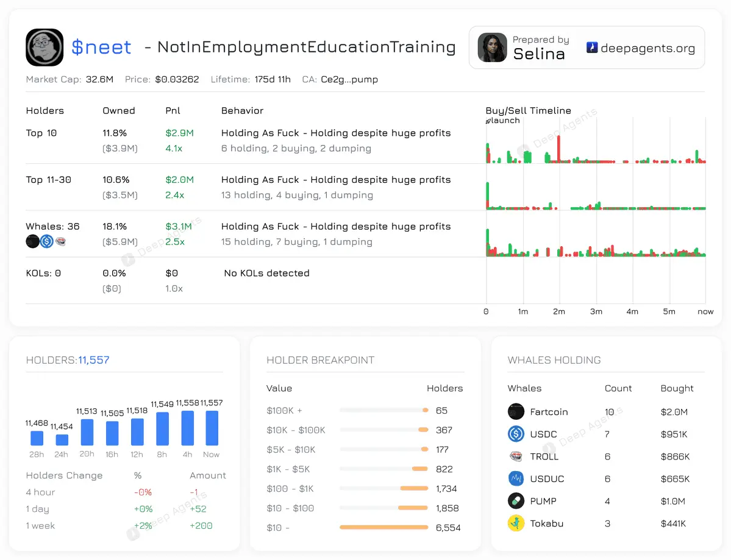
Task: Click the Fartcoin whale icon
Action: [x=516, y=412]
